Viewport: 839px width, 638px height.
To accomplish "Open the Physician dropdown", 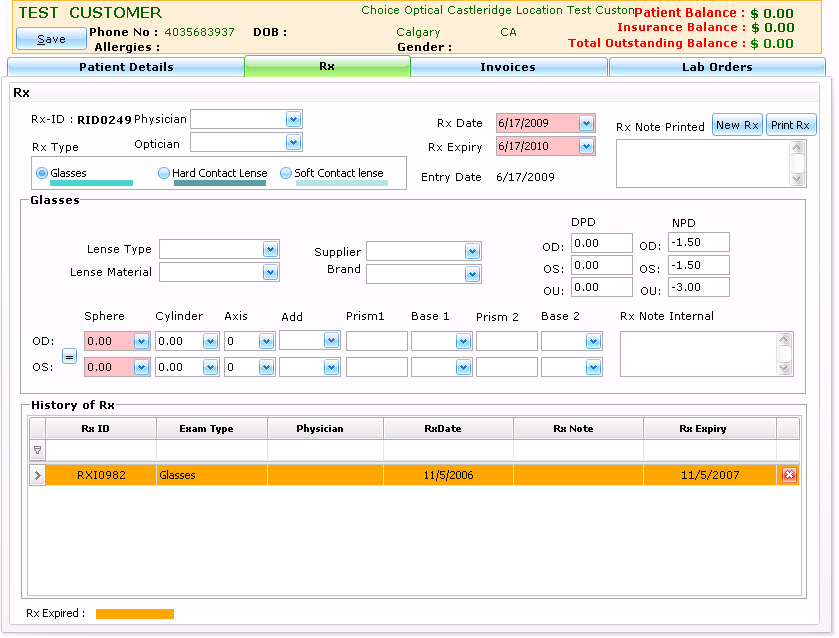I will click(293, 119).
